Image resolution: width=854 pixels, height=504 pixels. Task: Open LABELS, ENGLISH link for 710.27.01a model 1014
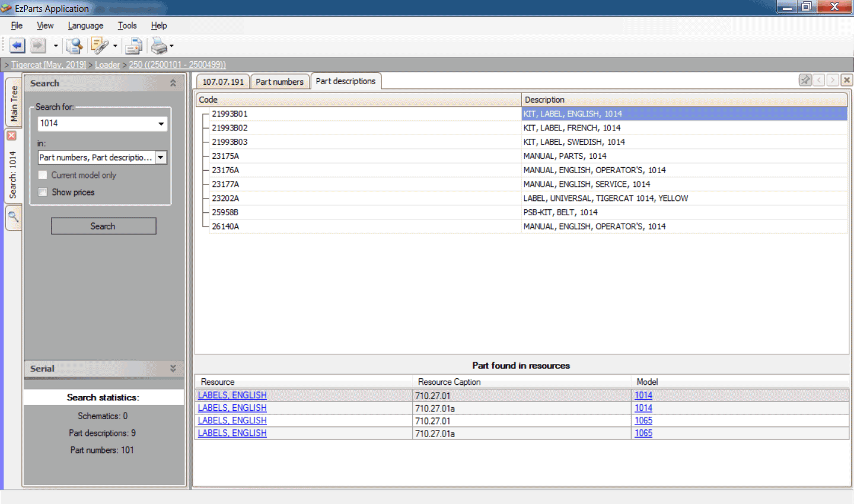pos(232,408)
